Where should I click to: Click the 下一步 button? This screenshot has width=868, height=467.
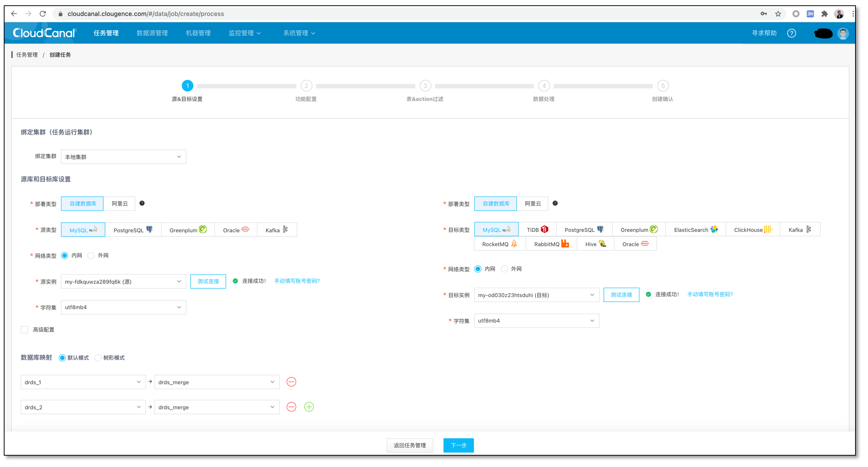coord(458,445)
